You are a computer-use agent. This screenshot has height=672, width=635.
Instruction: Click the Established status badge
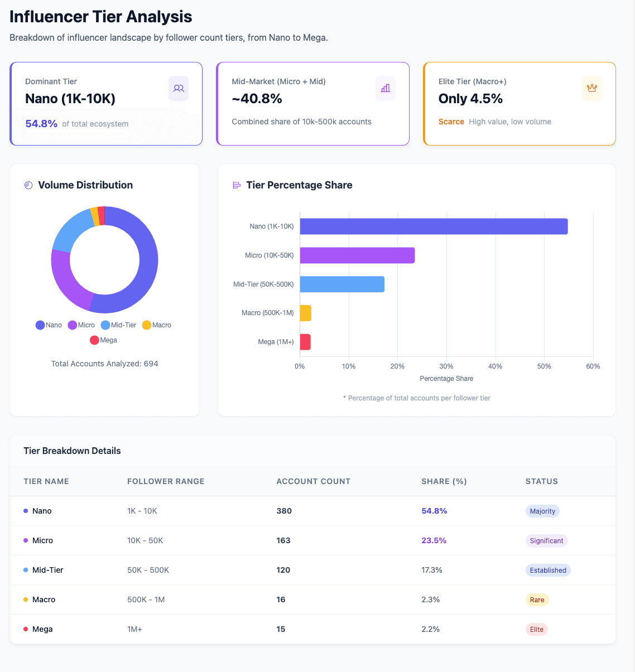click(548, 570)
